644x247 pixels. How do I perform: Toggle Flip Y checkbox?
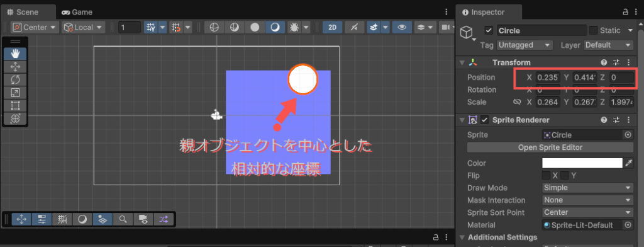[x=565, y=175]
